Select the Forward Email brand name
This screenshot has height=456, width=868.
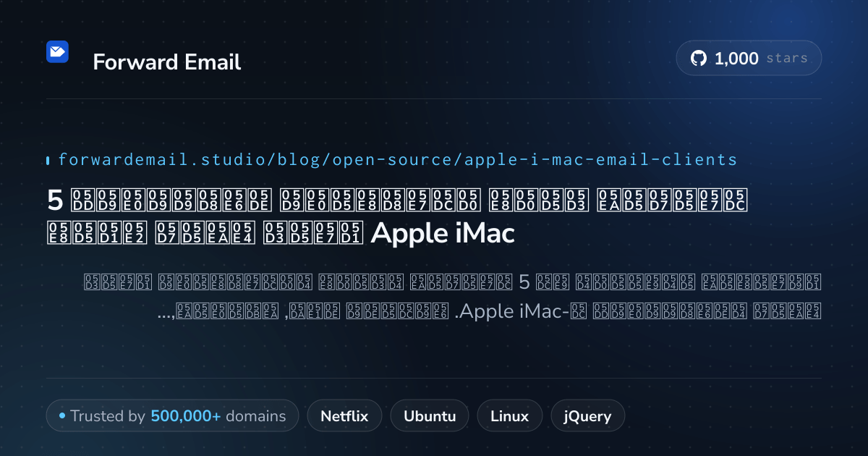tap(167, 62)
